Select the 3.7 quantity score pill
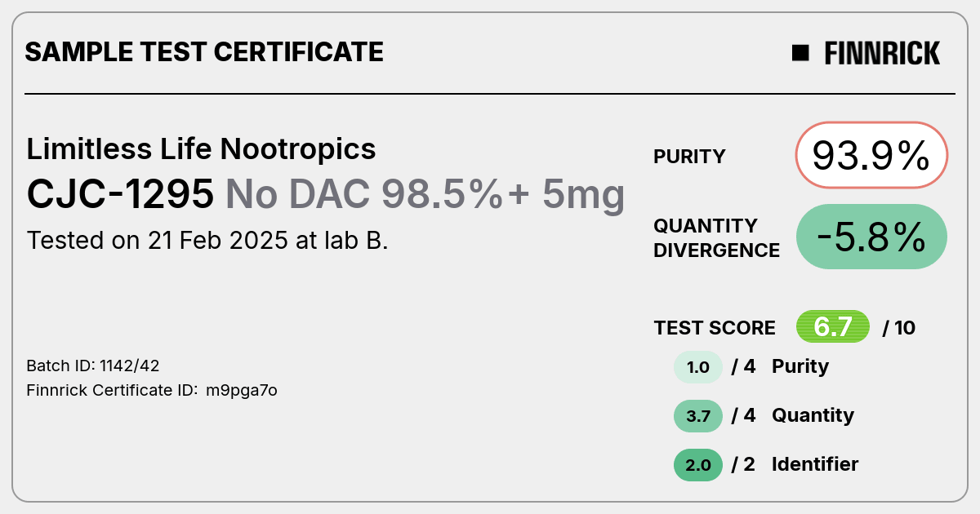 (698, 416)
